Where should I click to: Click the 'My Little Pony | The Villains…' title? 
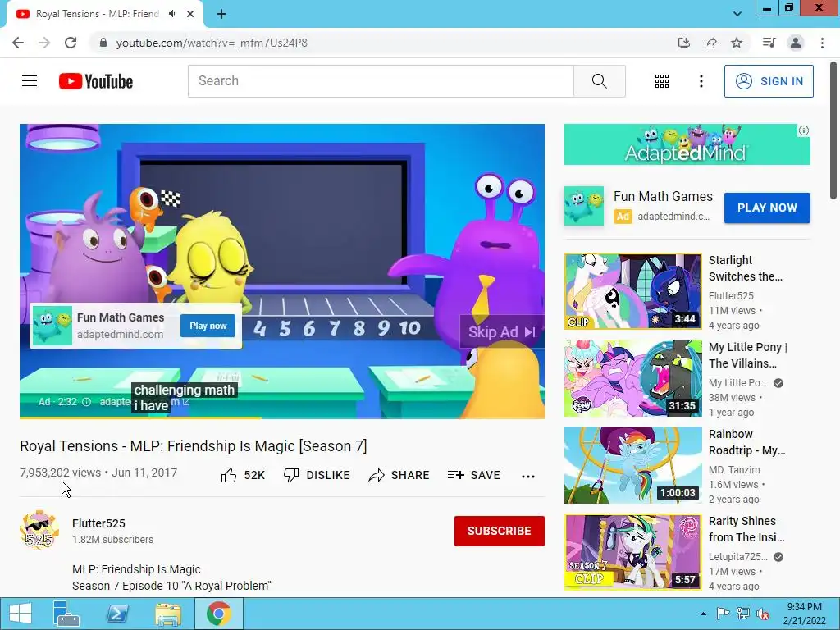coord(748,355)
